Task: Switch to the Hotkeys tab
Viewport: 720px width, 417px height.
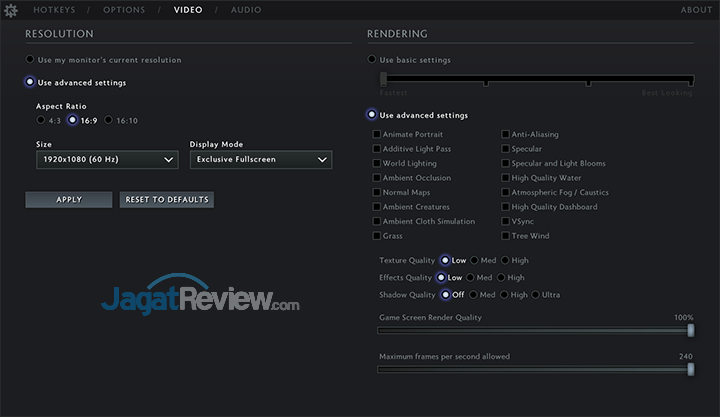Action: click(x=55, y=10)
